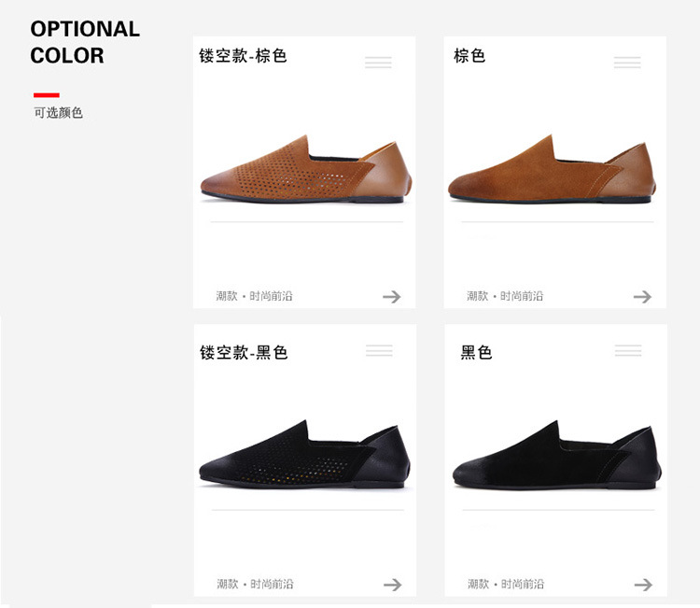This screenshot has width=700, height=608.
Task: Click the arrow on the 镂空款-黑色 card
Action: click(x=392, y=585)
